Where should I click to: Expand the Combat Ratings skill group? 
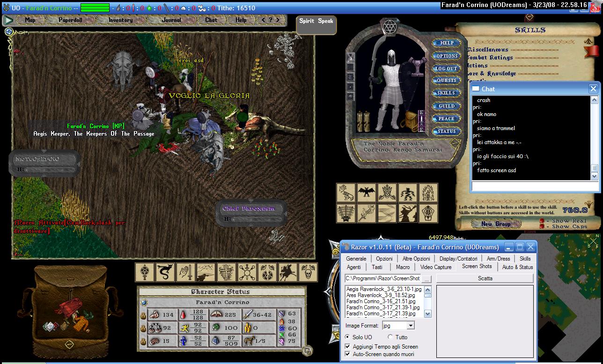point(490,58)
